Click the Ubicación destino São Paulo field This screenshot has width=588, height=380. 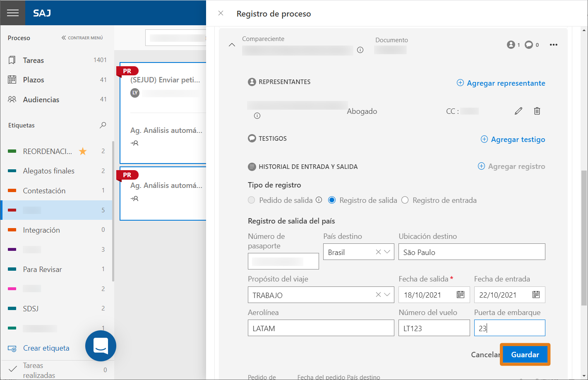coord(472,252)
